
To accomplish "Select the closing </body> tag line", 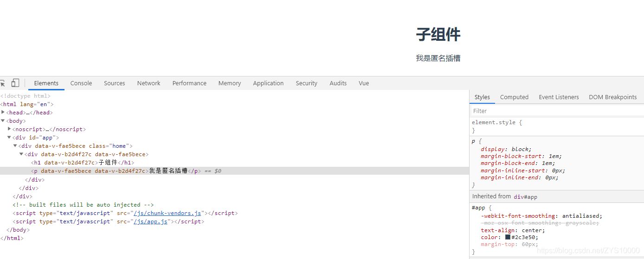I will [x=18, y=230].
